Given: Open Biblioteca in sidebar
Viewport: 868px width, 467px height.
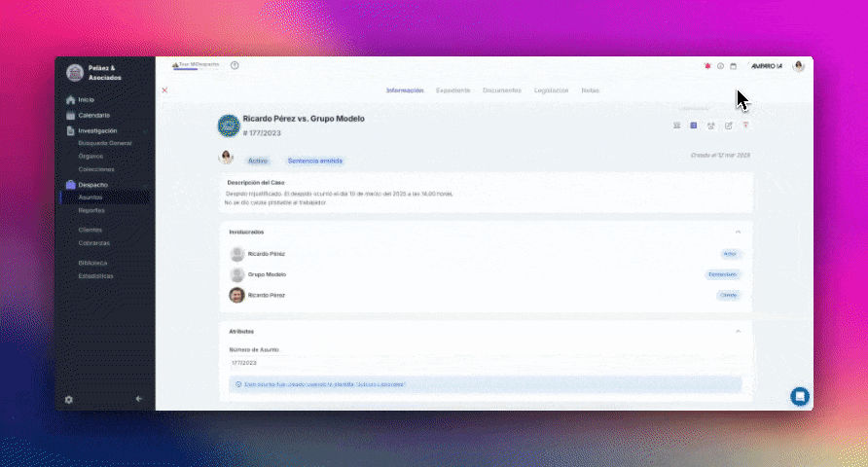Looking at the screenshot, I should 93,263.
